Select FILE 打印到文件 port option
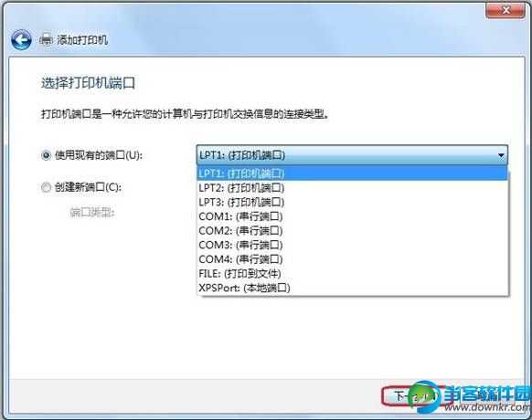Viewport: 532px width, 420px height. coord(352,273)
